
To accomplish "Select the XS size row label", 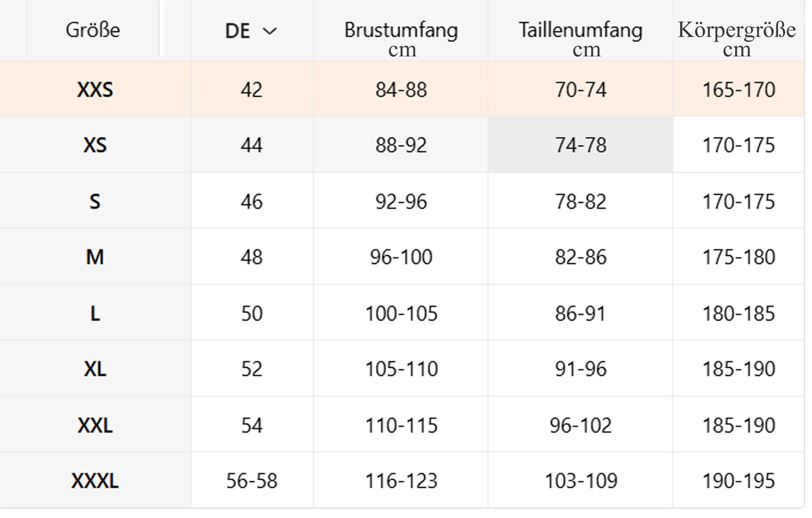I will coord(95,145).
